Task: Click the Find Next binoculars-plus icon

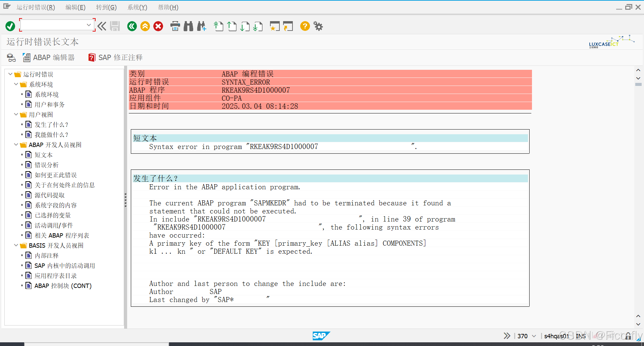Action: point(202,26)
